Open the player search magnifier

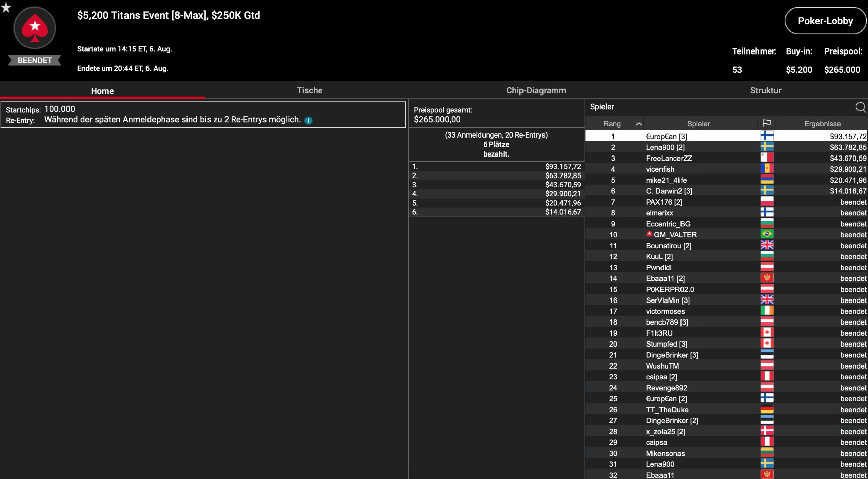pyautogui.click(x=860, y=107)
